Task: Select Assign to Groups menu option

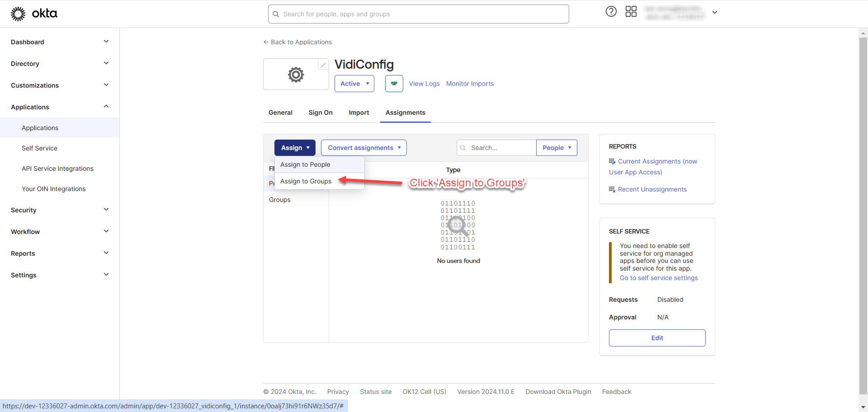Action: tap(306, 181)
